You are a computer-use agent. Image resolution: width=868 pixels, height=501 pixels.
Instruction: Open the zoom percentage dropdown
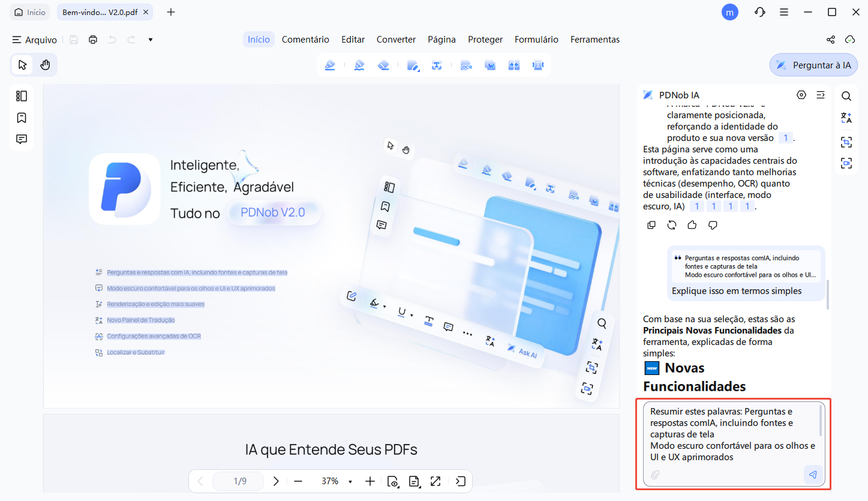coord(350,481)
